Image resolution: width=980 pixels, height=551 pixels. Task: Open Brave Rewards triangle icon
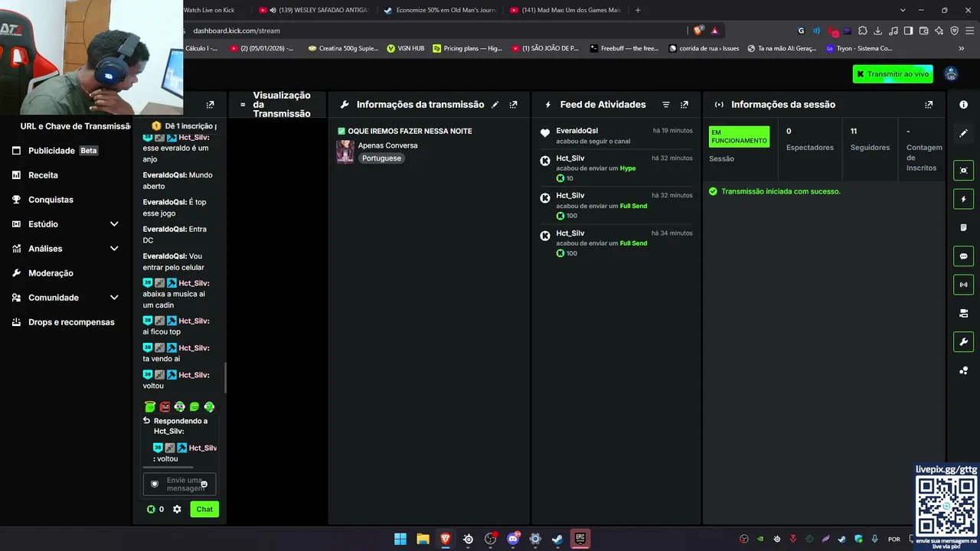pyautogui.click(x=714, y=31)
